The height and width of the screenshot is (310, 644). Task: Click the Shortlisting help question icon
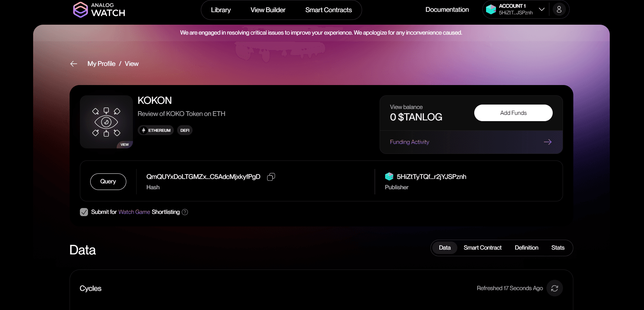coord(185,212)
